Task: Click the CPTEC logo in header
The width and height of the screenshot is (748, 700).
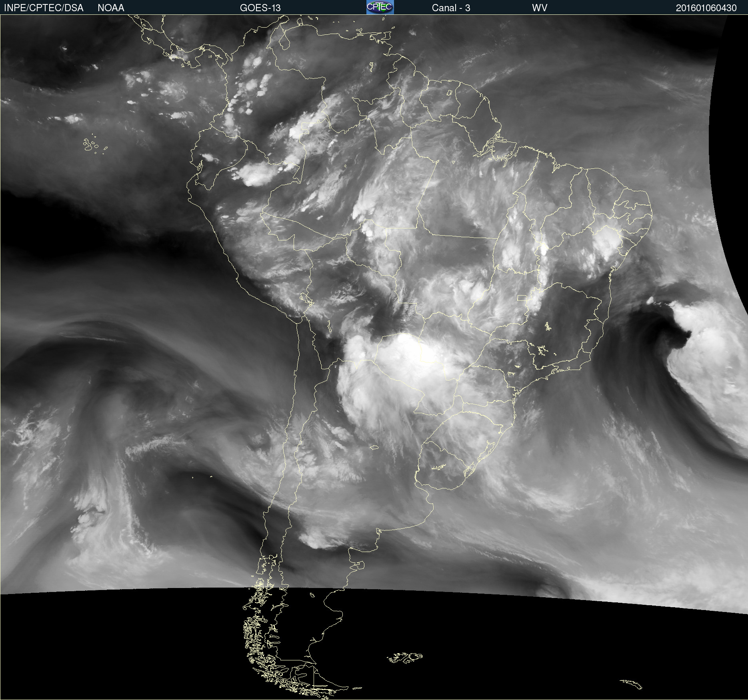Action: 380,7
